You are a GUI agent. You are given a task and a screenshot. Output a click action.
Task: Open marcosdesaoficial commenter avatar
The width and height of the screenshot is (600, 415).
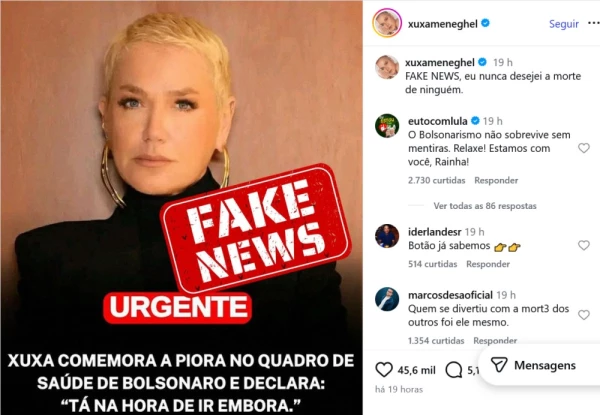pos(387,299)
